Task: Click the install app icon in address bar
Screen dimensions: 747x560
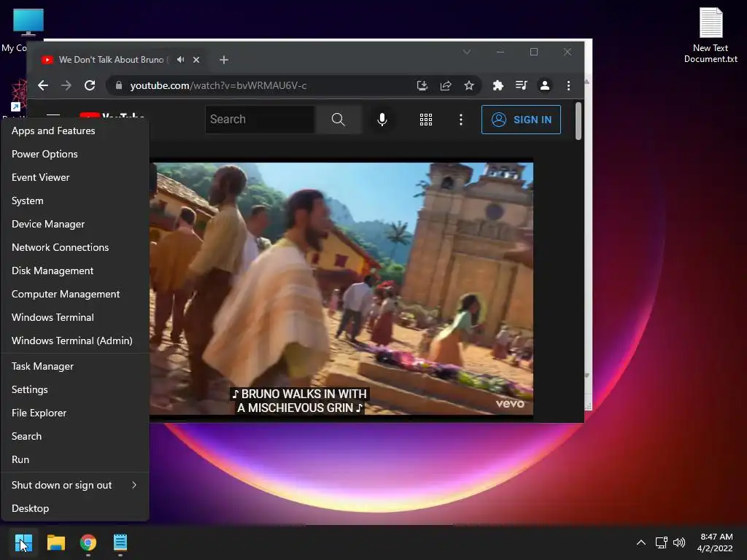Action: pyautogui.click(x=422, y=85)
